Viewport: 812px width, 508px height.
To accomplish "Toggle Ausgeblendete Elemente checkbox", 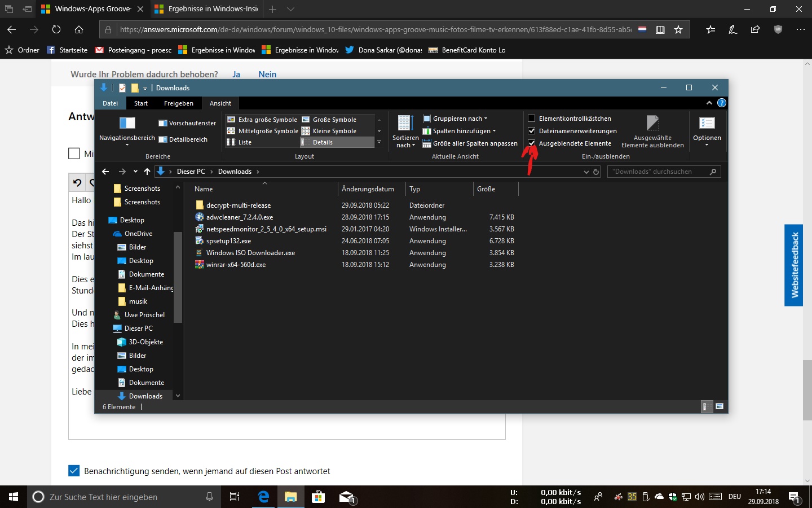I will [x=531, y=143].
